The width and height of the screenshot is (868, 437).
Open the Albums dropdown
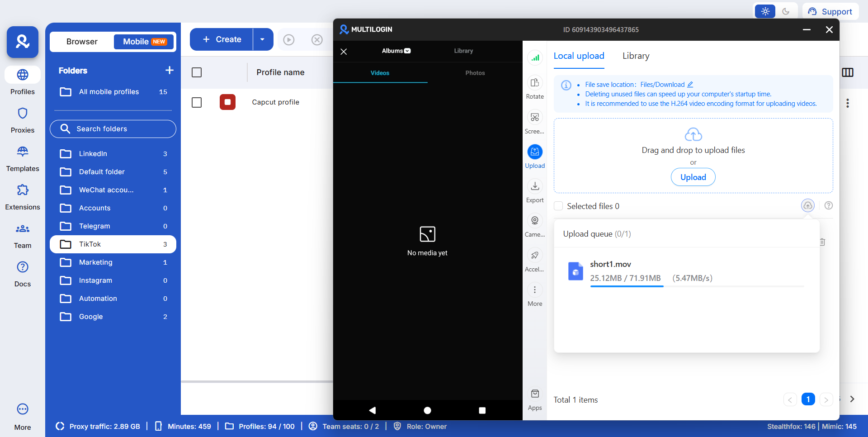396,51
